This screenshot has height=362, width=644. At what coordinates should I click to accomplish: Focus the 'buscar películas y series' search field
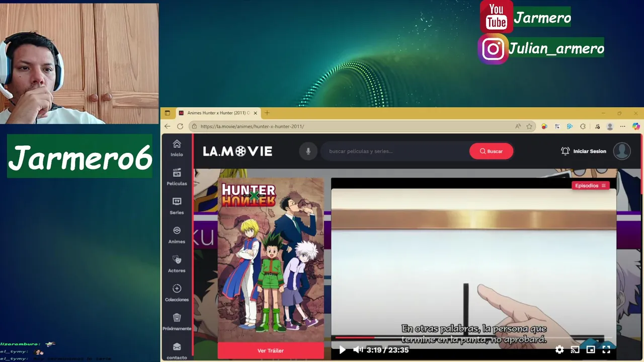pos(395,151)
